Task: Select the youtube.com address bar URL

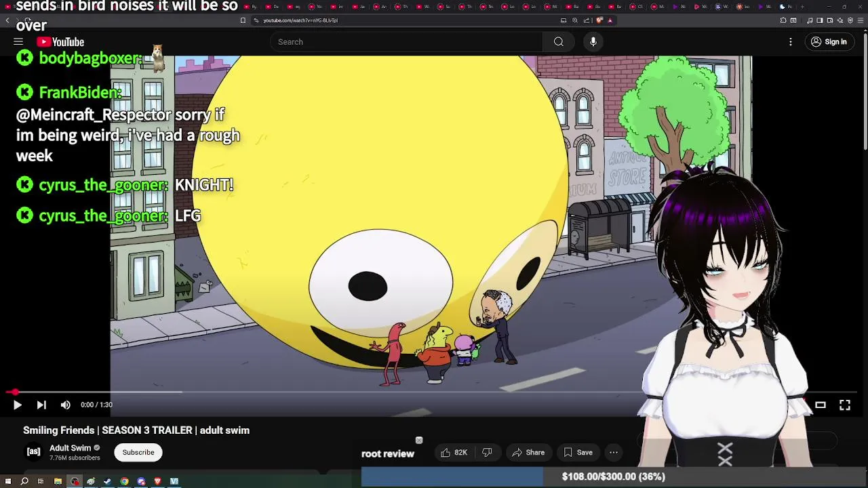Action: coord(300,20)
